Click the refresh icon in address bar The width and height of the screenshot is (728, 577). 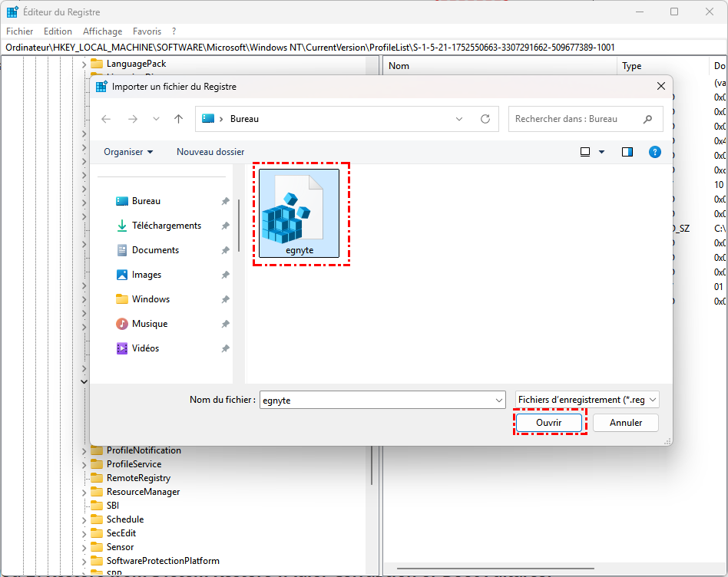point(485,119)
